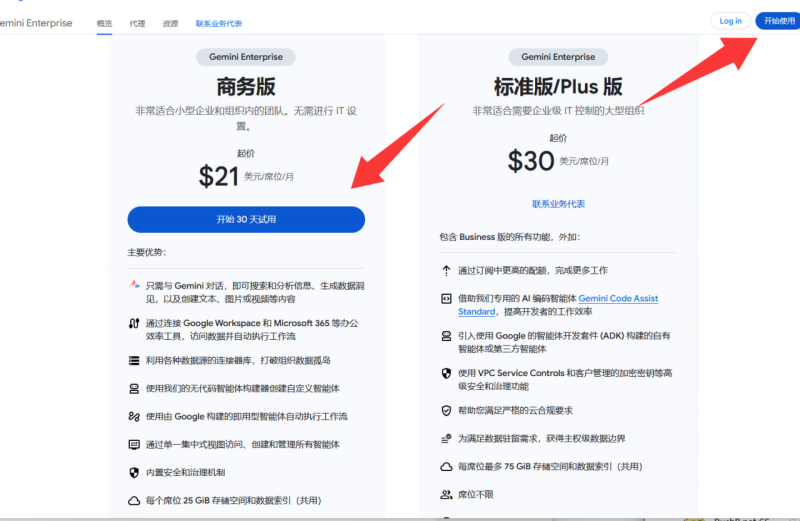Click the up arrow icon for higher quotas

[446, 270]
